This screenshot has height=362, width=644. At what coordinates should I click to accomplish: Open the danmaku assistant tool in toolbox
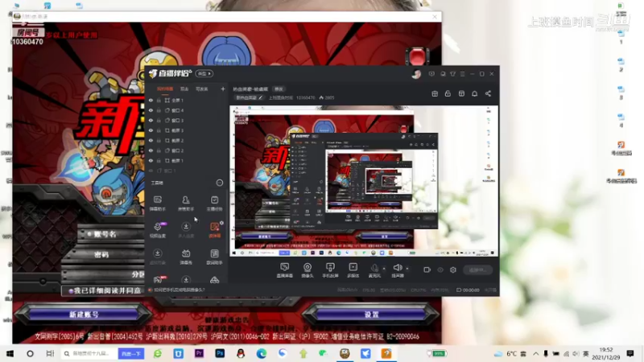pos(157,204)
